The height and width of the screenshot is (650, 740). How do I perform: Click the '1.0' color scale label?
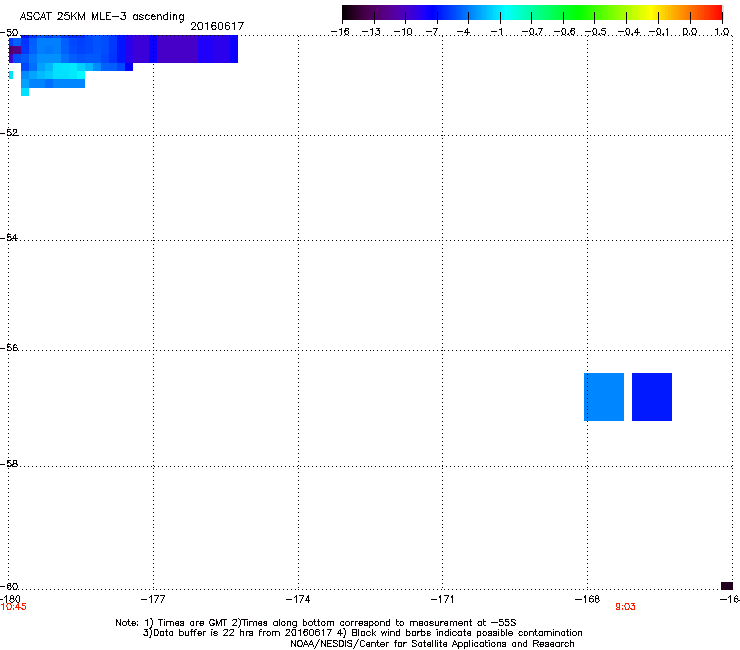tap(722, 32)
